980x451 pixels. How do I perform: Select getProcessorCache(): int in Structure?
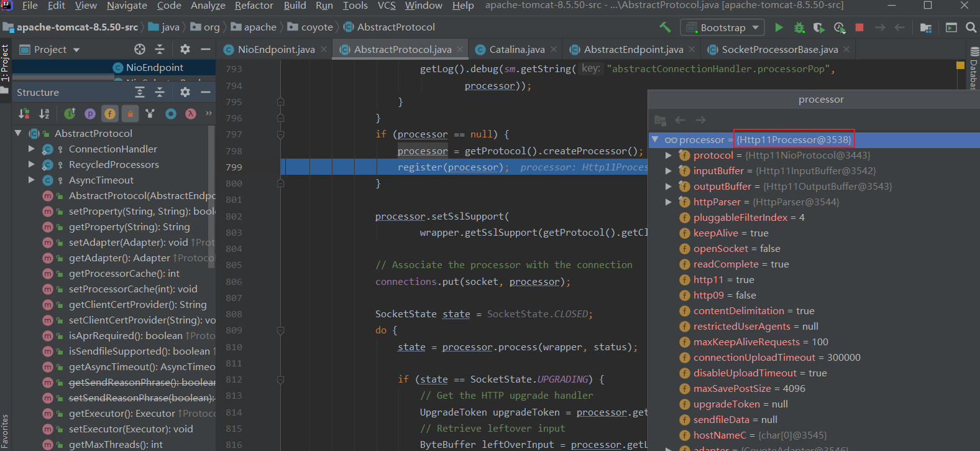click(x=124, y=273)
